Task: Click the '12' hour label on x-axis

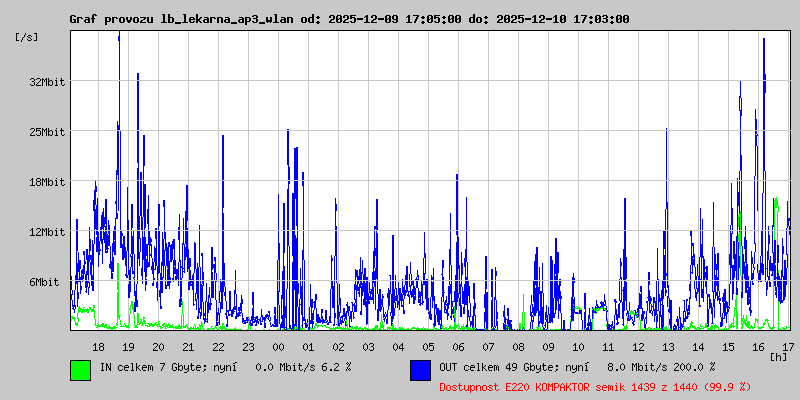Action: point(638,347)
